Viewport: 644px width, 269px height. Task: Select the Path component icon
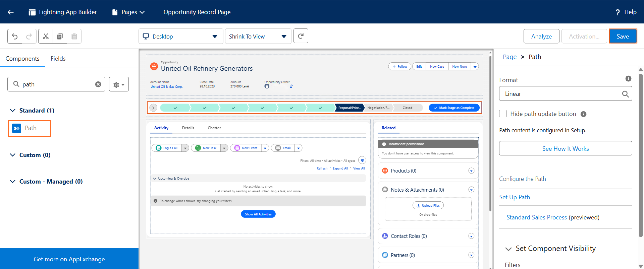point(16,128)
